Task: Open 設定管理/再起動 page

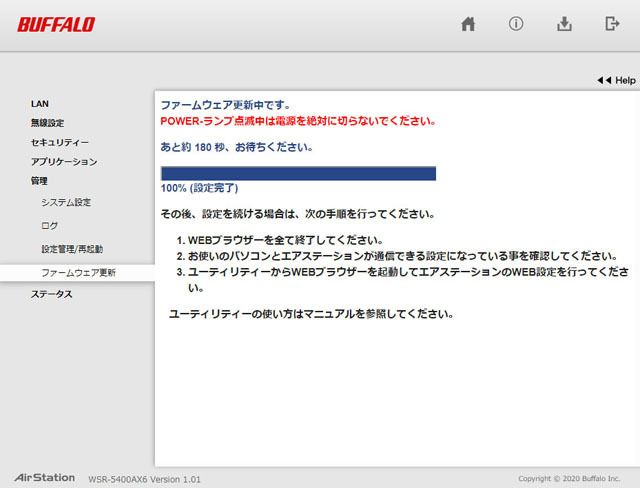Action: (72, 249)
